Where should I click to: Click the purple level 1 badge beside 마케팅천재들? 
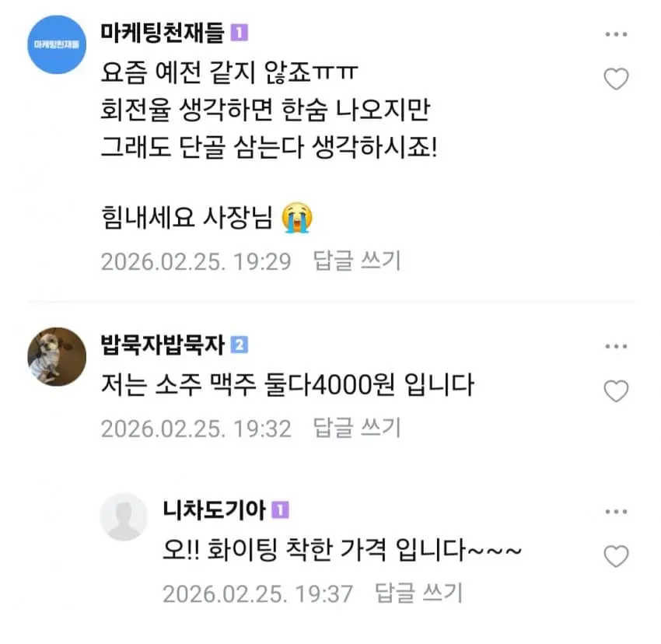(x=240, y=33)
